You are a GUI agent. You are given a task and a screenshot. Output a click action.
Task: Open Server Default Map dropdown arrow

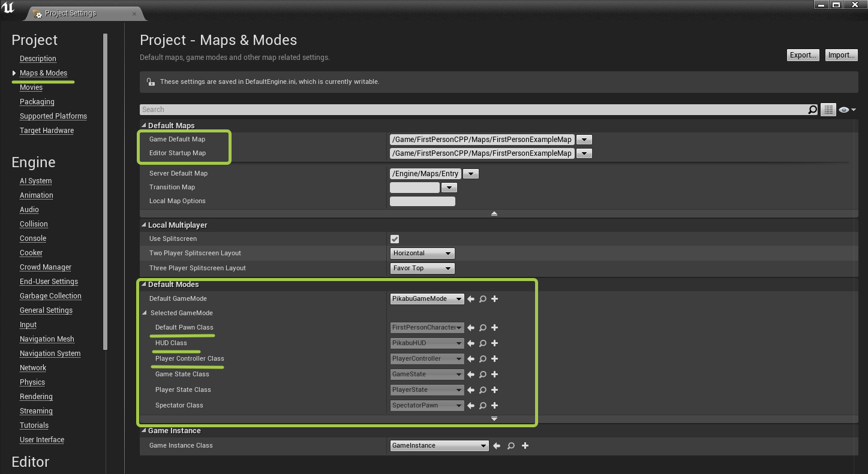pos(471,174)
